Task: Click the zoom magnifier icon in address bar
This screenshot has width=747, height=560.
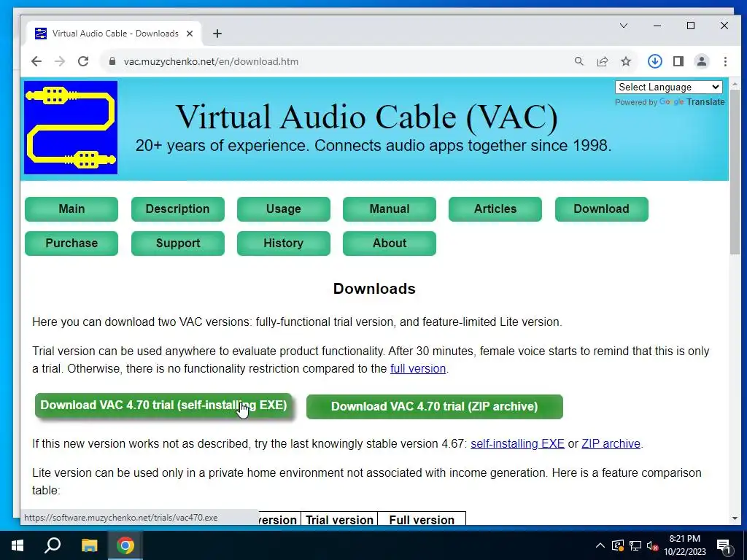Action: (578, 61)
